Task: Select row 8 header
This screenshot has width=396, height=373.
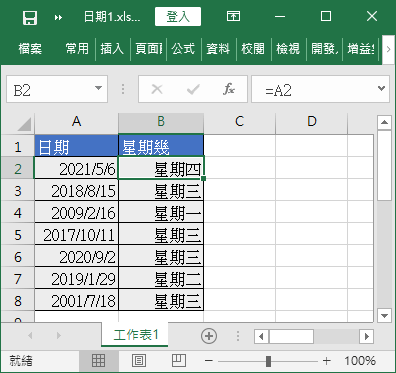Action: (17, 301)
